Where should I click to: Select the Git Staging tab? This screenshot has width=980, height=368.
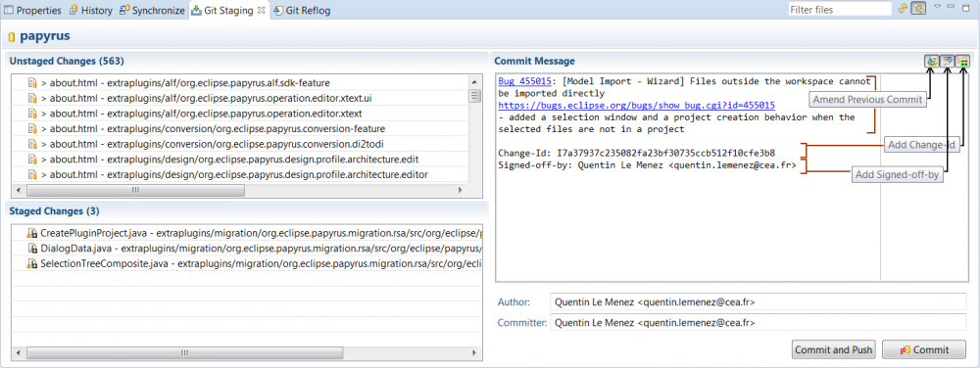[227, 11]
